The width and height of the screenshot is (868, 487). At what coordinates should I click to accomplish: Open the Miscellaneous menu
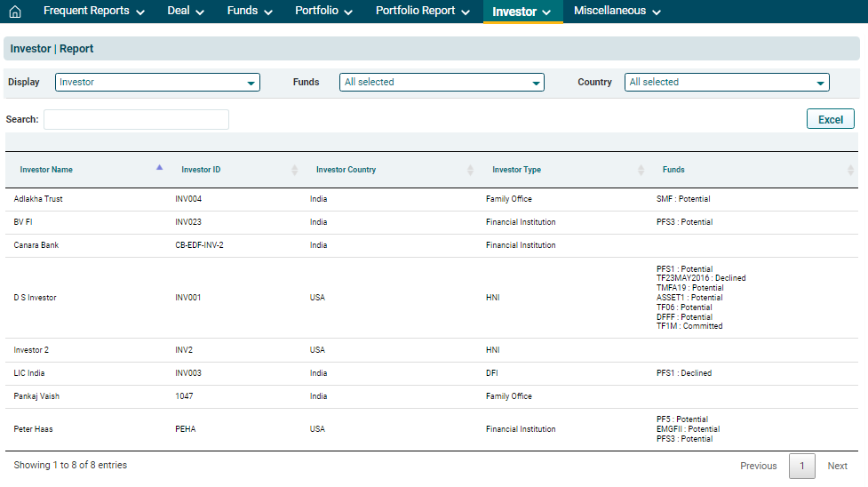coord(617,12)
